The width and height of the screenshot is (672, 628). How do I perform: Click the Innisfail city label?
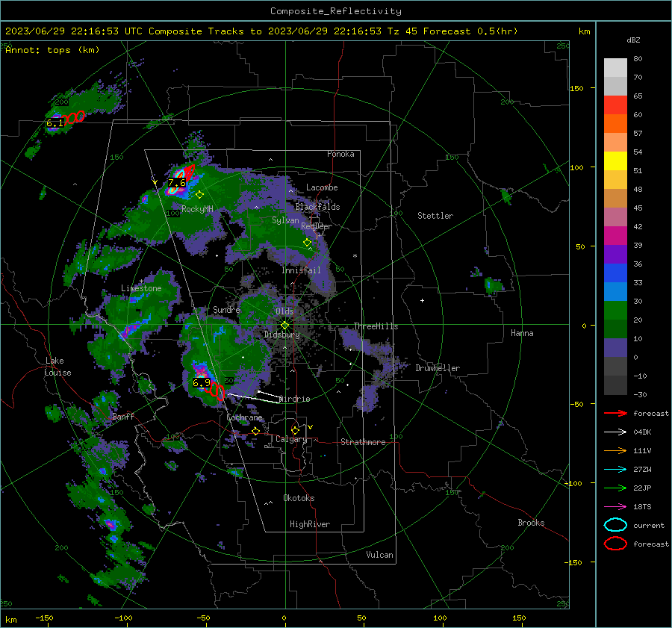(301, 270)
